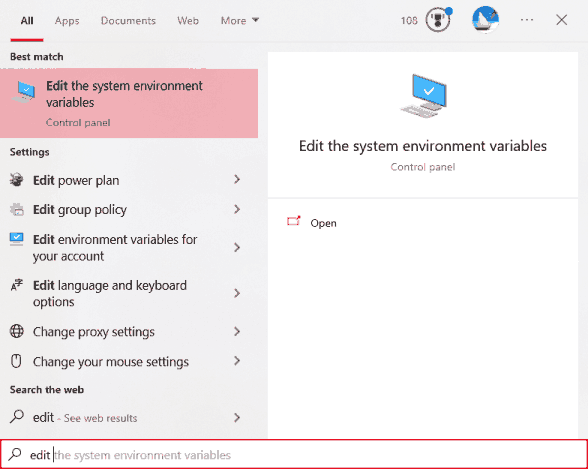Select Edit power plan setting
588x469 pixels.
(128, 180)
